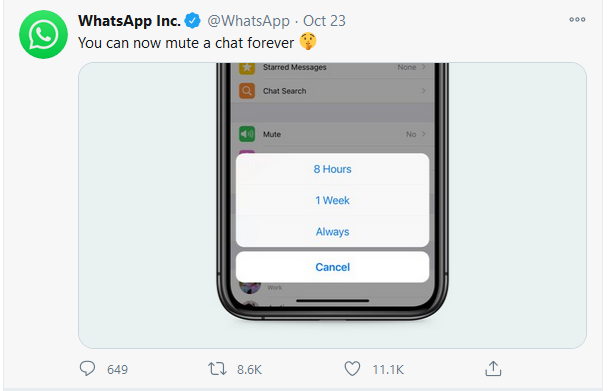
Task: Like the tweet with heart icon
Action: pos(352,369)
